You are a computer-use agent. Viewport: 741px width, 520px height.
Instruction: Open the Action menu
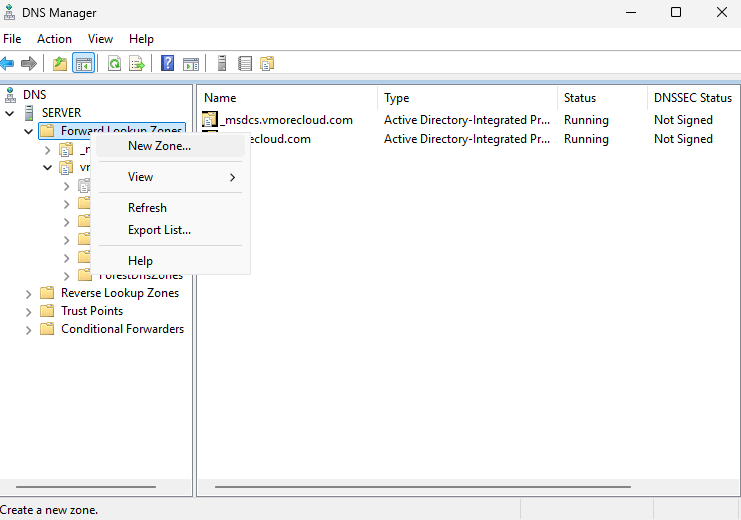click(54, 39)
